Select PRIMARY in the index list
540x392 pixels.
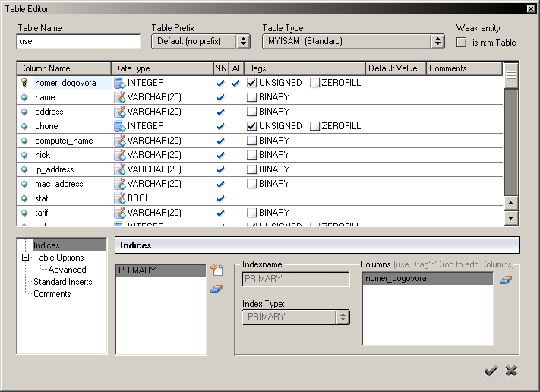point(161,270)
